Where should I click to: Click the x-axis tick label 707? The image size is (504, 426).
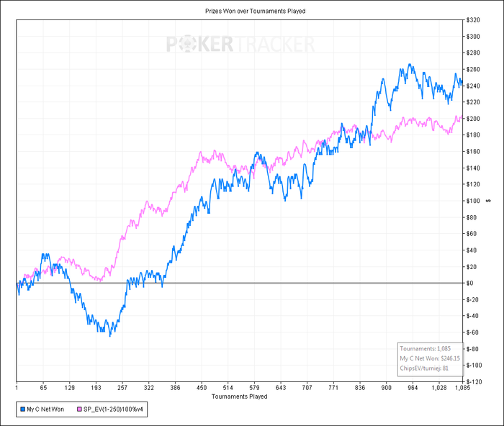(307, 388)
